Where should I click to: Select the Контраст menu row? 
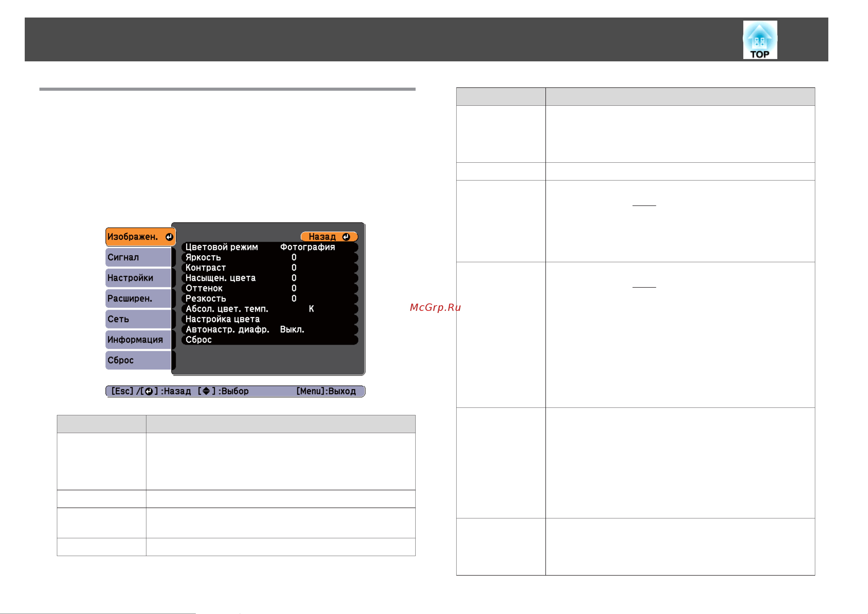[269, 268]
